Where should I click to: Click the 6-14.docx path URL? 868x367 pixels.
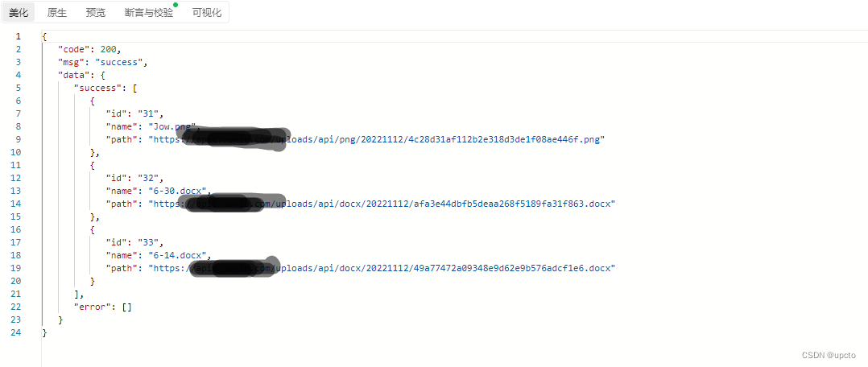[382, 268]
